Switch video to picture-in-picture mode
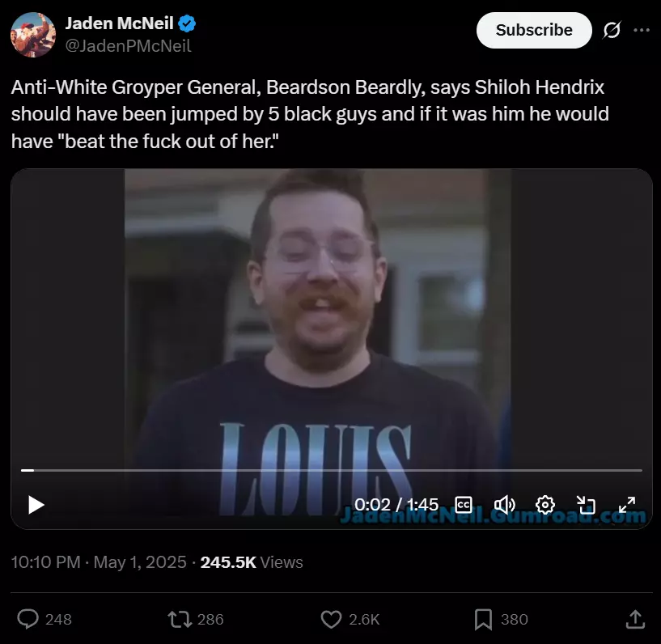 pyautogui.click(x=586, y=505)
